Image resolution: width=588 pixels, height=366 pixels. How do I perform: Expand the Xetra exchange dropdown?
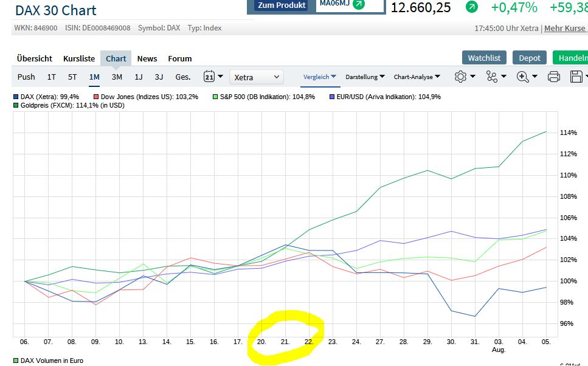point(257,77)
